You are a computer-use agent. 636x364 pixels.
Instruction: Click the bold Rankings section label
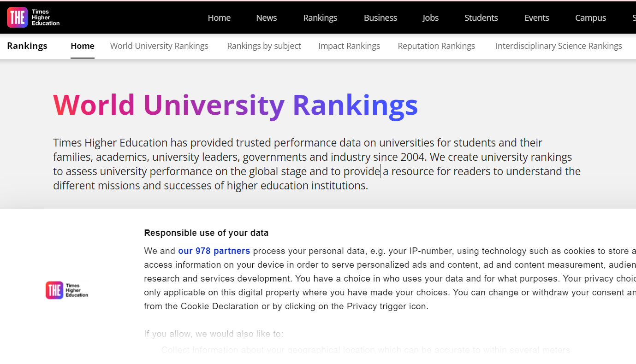(x=27, y=46)
